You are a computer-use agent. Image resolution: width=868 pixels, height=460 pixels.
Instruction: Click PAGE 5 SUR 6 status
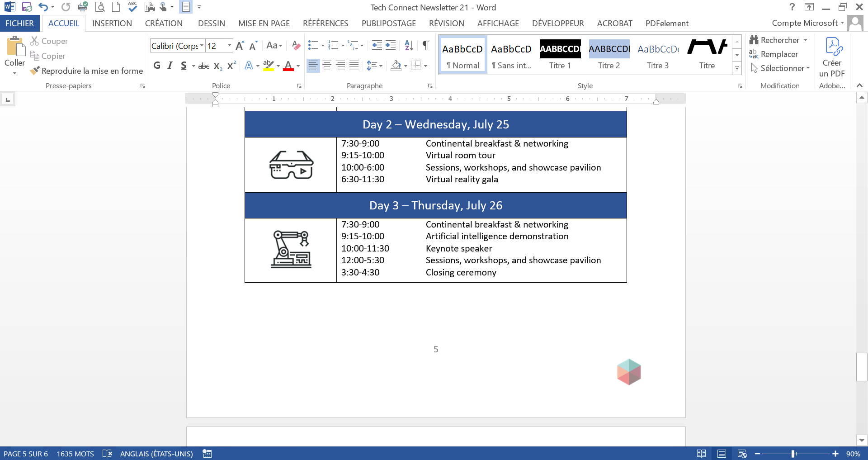pos(26,454)
